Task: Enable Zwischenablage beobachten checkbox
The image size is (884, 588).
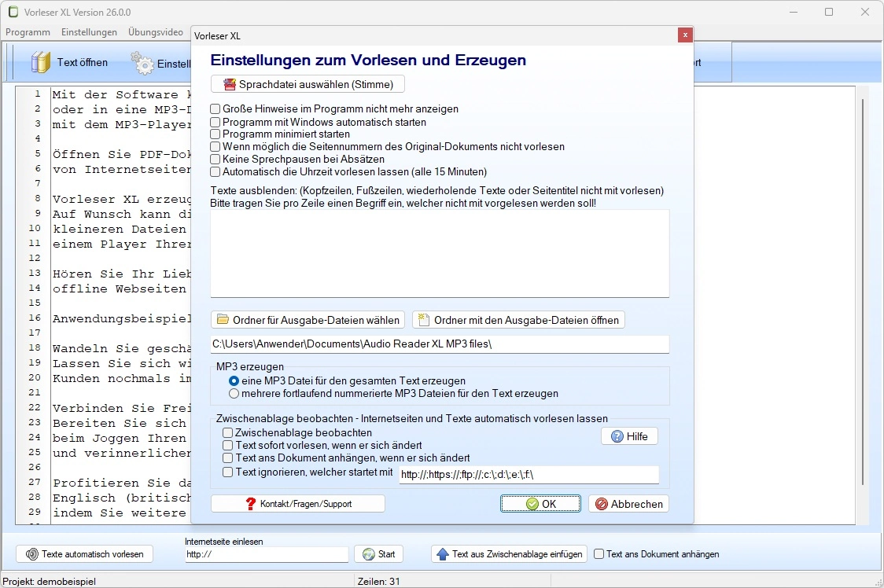Action: pos(228,433)
